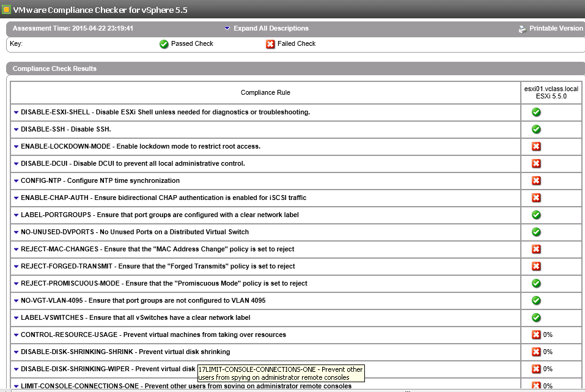
Task: Click passed status icon for DISABLE-ESXI-SHELL
Action: 536,112
